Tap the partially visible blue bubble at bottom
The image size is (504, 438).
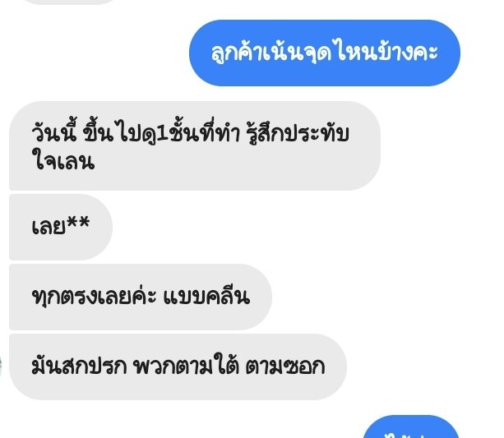[x=411, y=427]
